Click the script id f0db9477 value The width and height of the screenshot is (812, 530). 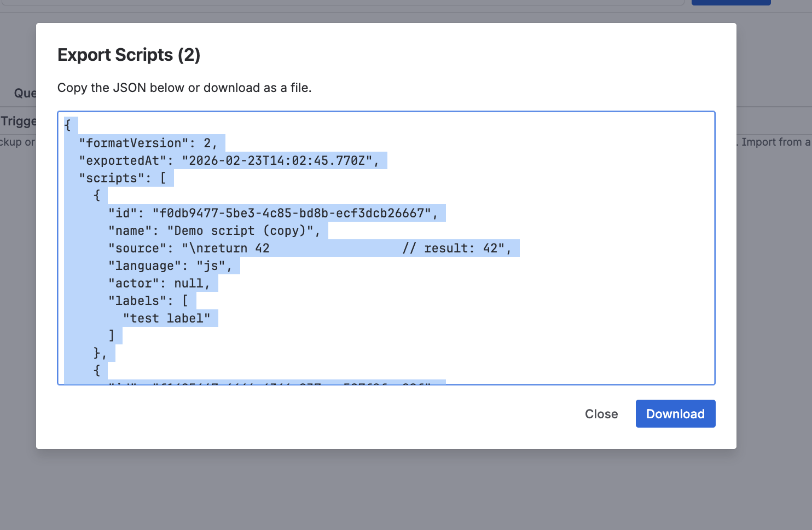pos(295,213)
